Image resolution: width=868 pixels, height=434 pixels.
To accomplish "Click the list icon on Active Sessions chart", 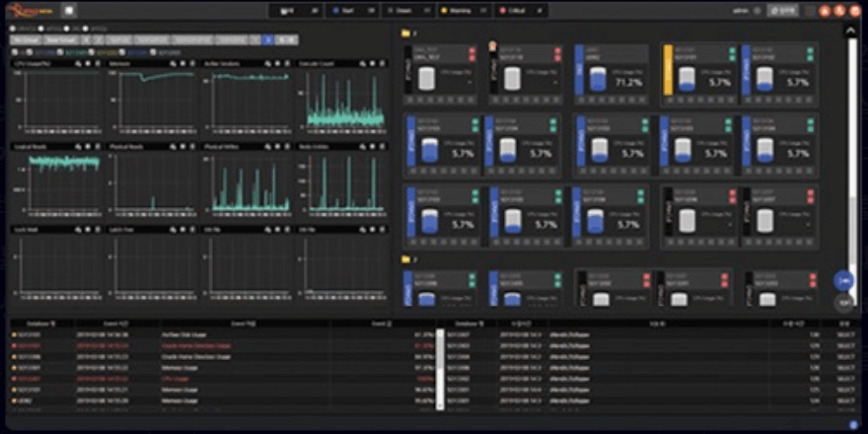I will pyautogui.click(x=287, y=64).
